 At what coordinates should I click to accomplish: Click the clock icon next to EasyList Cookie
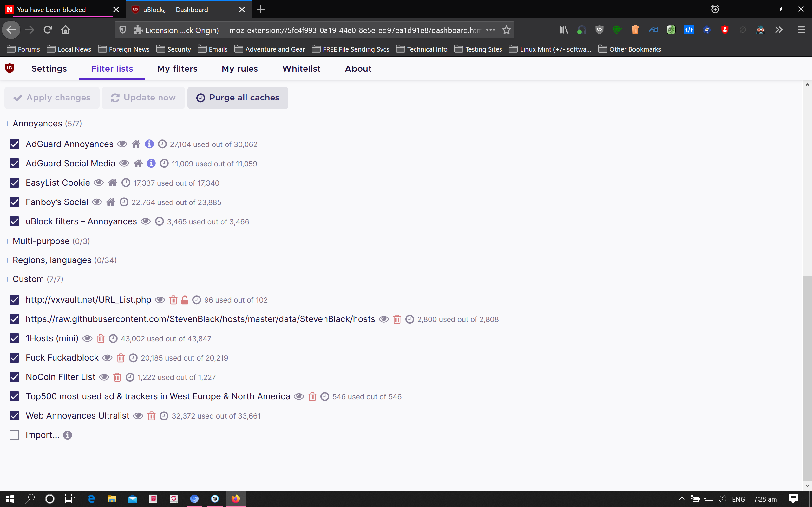tap(126, 183)
